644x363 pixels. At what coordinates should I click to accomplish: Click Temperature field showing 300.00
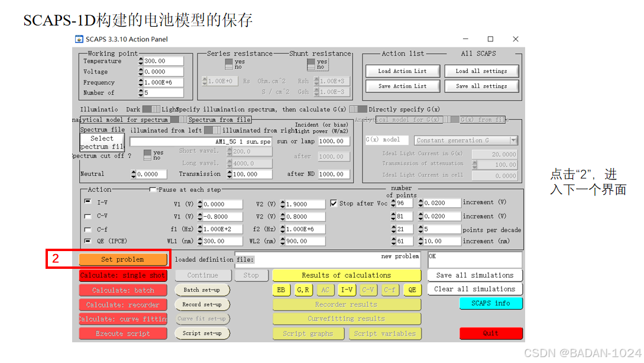coord(163,61)
